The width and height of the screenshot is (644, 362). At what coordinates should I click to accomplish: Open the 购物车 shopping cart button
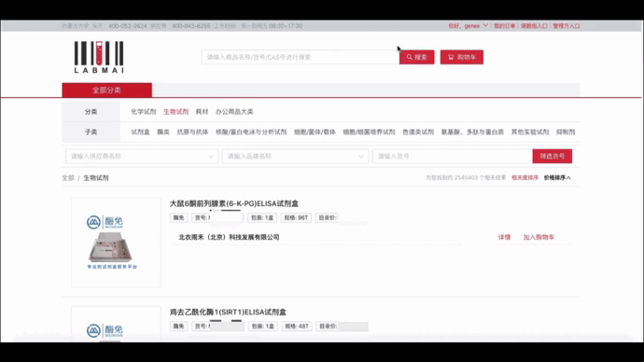(462, 57)
